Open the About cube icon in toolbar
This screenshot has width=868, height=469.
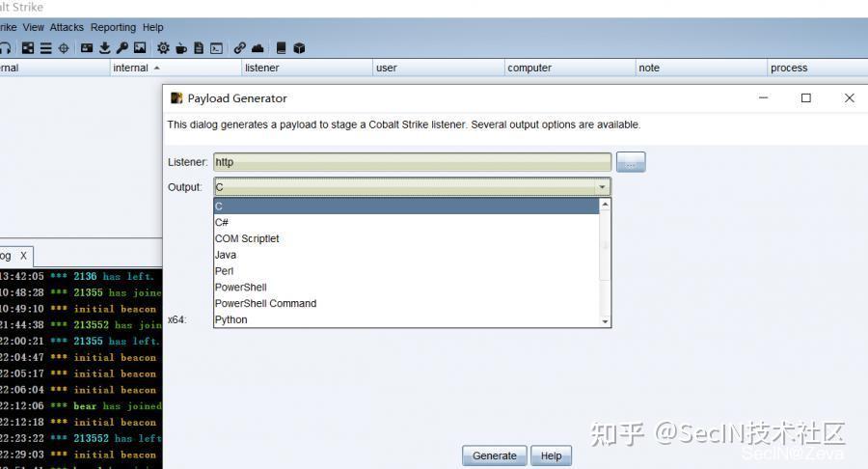pos(300,48)
